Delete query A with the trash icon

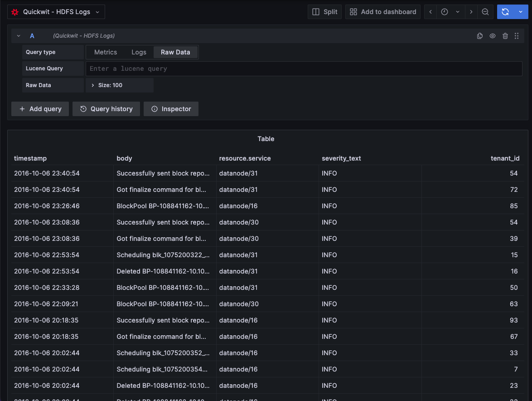click(x=505, y=35)
